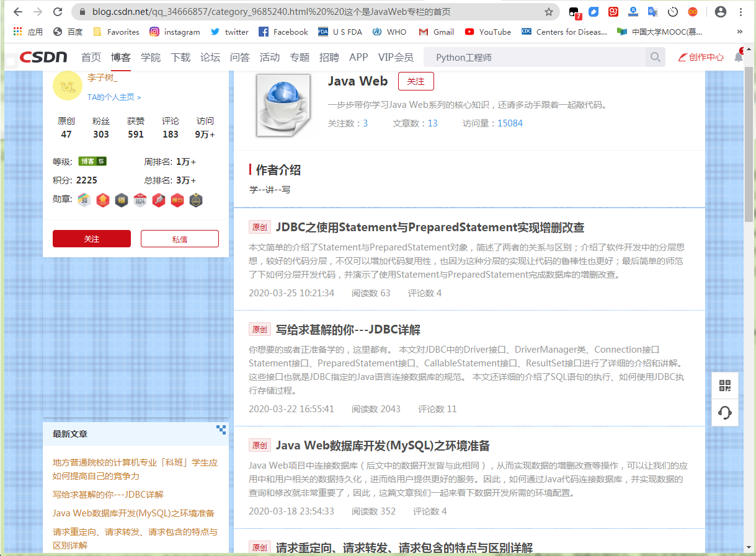
Task: Open the customer service headset icon
Action: (725, 412)
